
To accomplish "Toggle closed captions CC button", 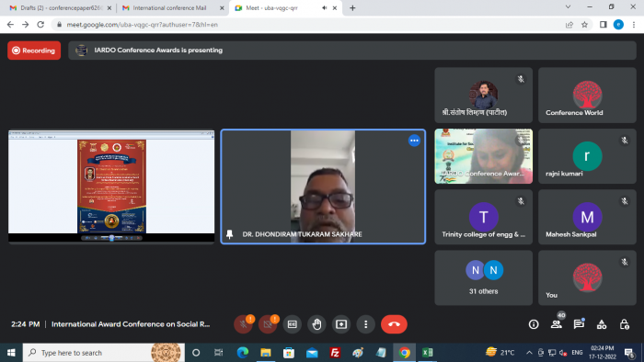I will (x=292, y=324).
